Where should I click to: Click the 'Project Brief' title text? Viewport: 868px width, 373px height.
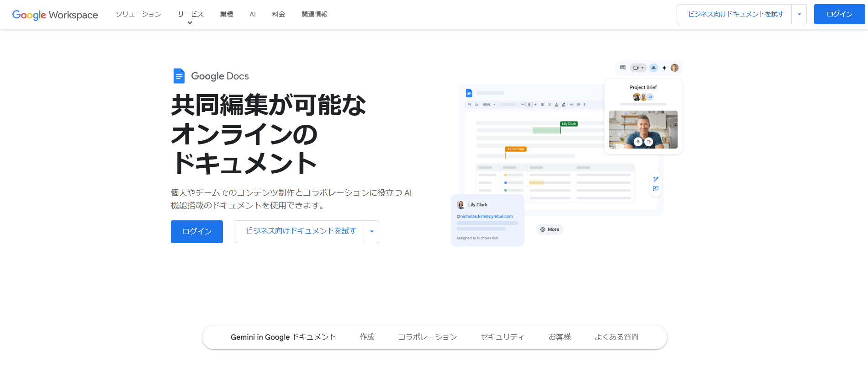coord(643,87)
